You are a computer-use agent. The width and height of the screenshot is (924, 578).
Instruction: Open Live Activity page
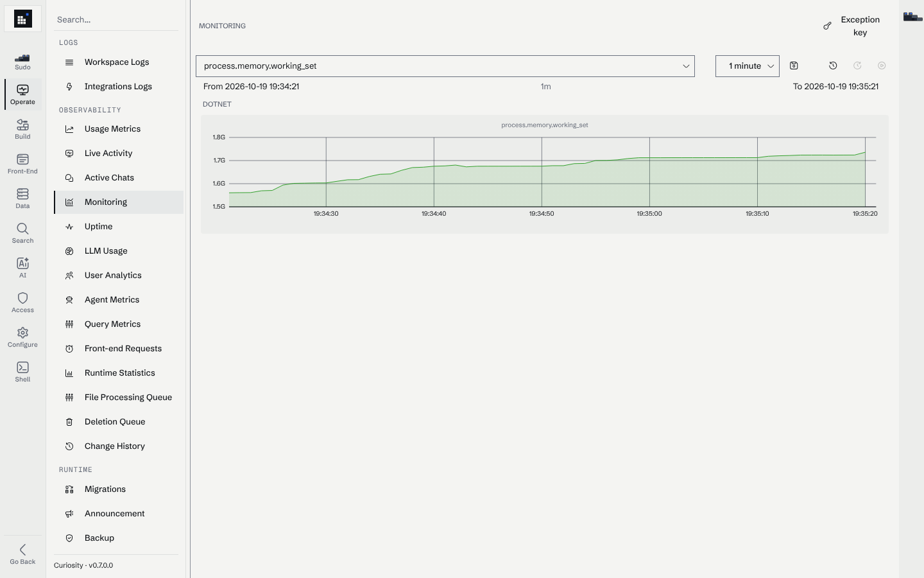119,153
